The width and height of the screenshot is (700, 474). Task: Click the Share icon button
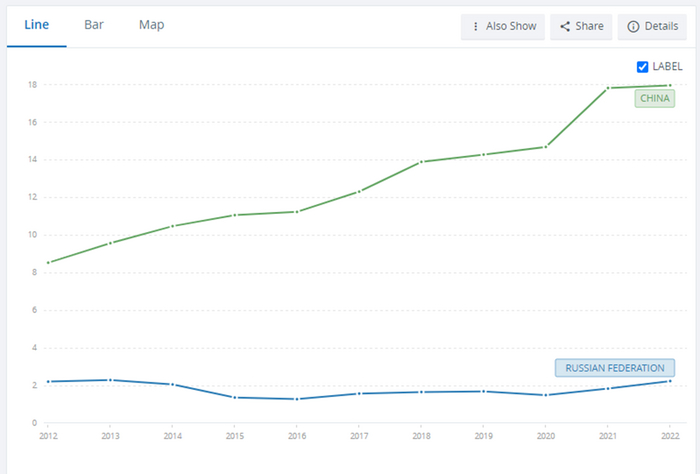pos(566,27)
